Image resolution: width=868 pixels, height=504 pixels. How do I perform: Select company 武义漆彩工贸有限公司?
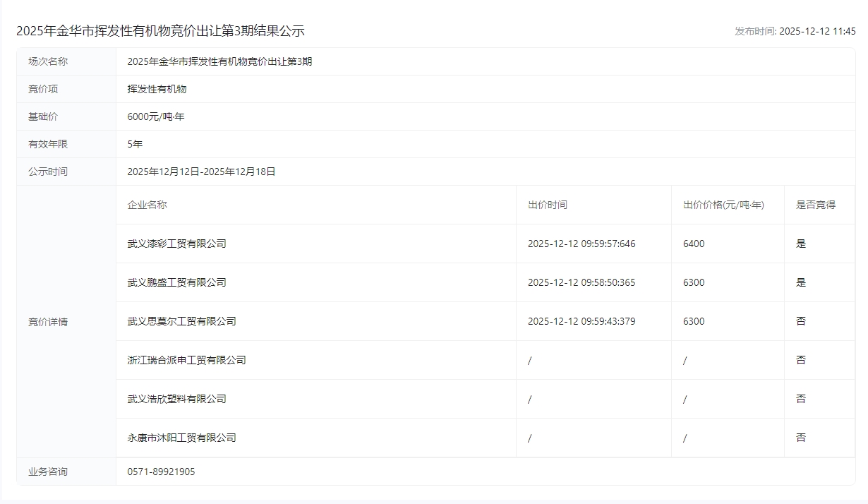pyautogui.click(x=176, y=244)
